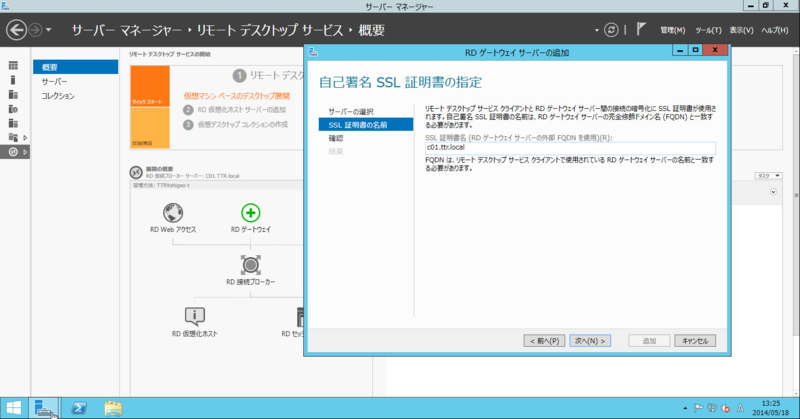Select the fifth server group icon in the sidebar
This screenshot has height=419, width=800.
(13, 123)
